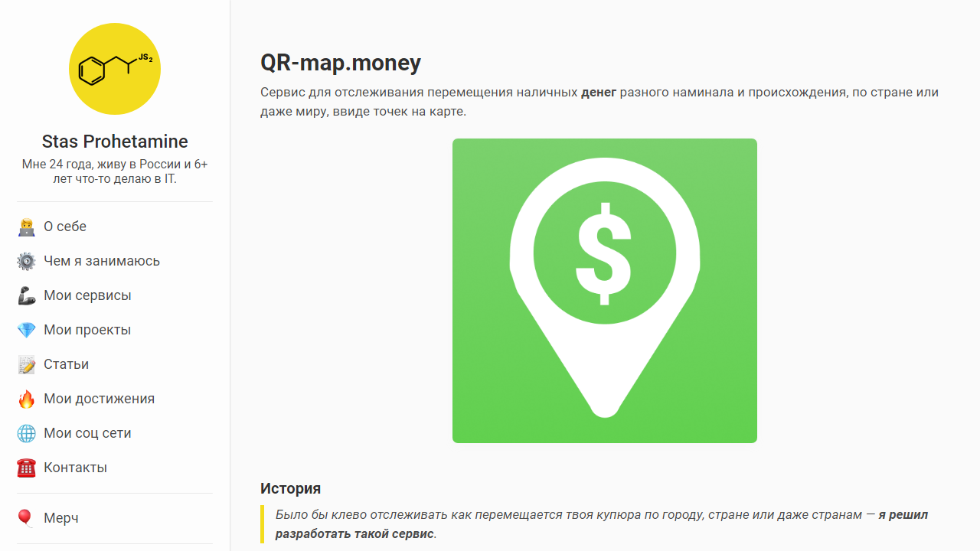This screenshot has height=551, width=980.
Task: Click the balloon icon next to "Мерч"
Action: coord(25,518)
